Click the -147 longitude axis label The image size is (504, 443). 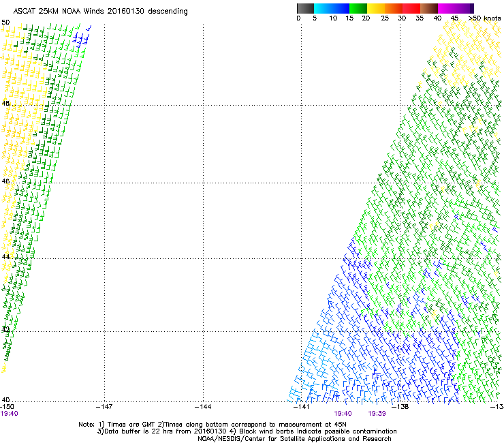point(104,407)
